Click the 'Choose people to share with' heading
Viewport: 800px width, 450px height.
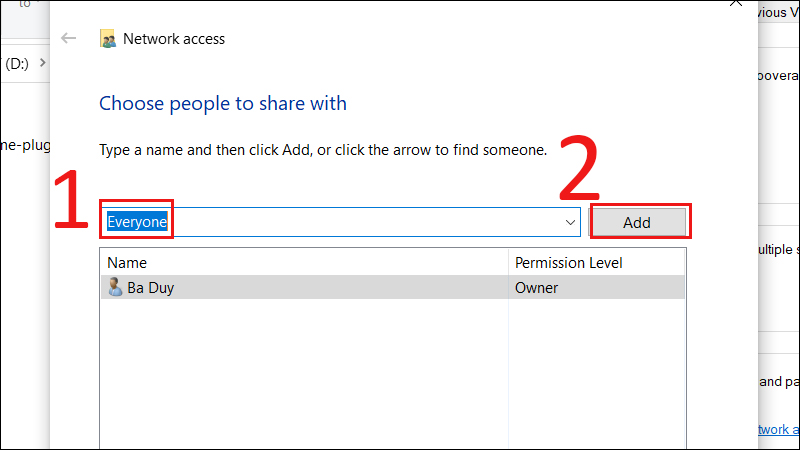[x=223, y=103]
